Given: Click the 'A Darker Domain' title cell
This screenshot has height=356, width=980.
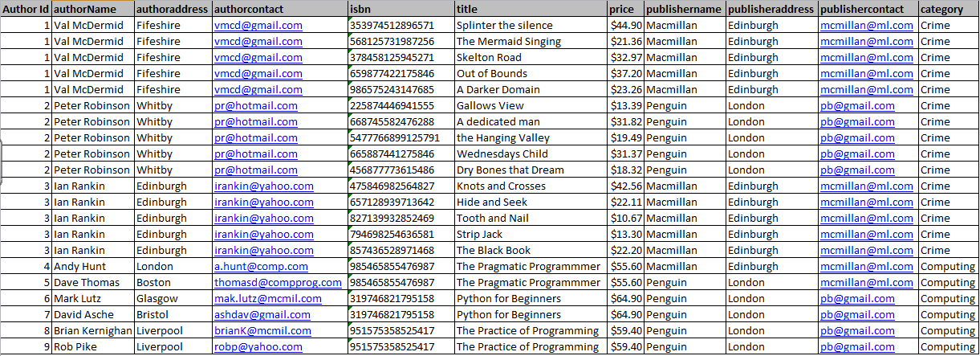Looking at the screenshot, I should coord(531,89).
